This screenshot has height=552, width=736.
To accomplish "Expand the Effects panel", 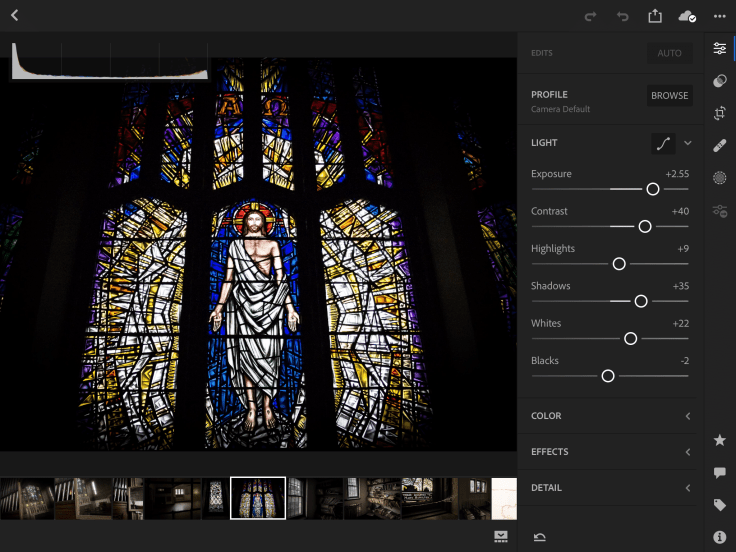I will point(609,452).
